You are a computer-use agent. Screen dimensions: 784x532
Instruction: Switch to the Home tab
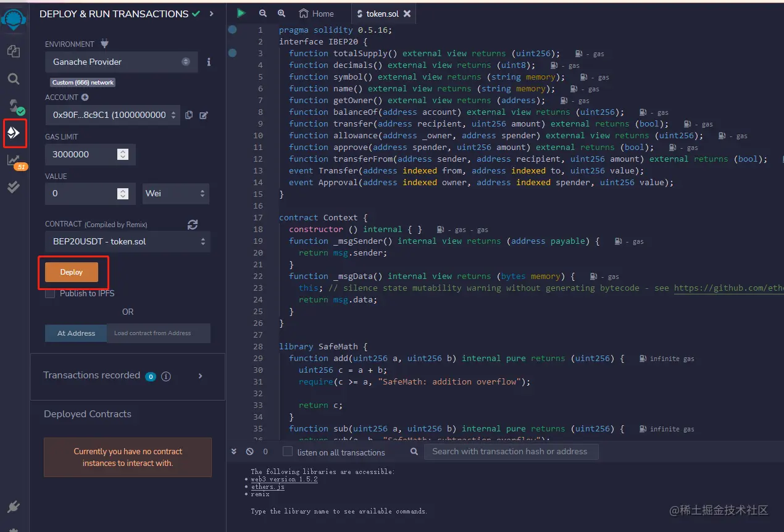point(316,14)
